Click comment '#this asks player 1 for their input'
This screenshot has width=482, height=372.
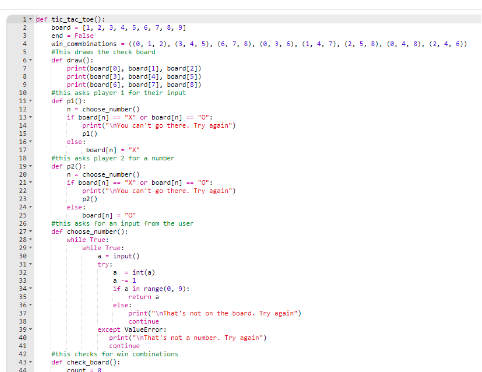point(119,93)
